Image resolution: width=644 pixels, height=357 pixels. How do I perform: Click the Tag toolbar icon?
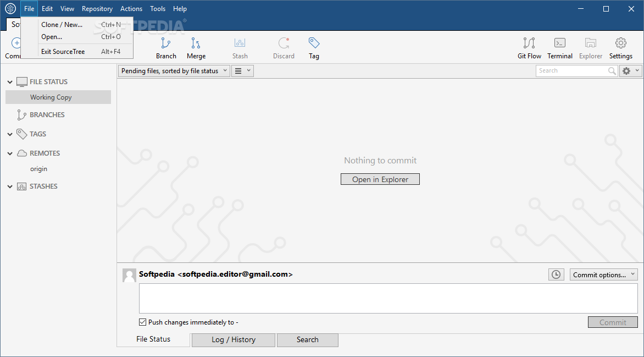(x=314, y=43)
